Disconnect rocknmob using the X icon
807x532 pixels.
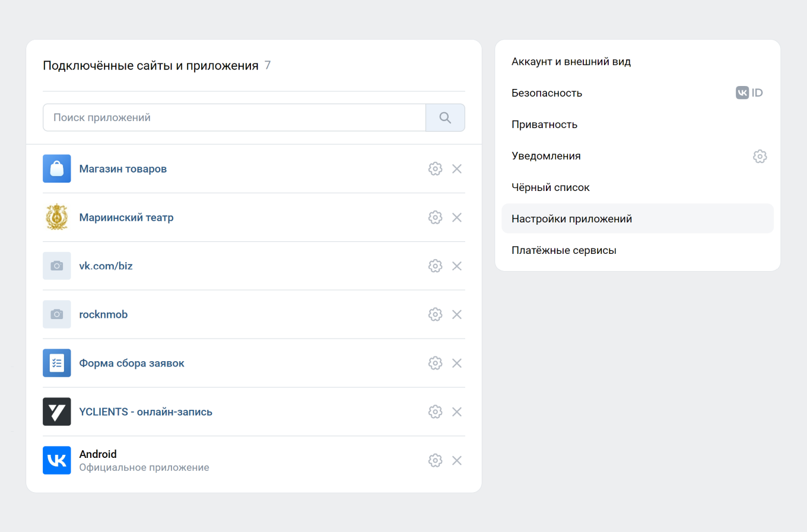(x=457, y=315)
